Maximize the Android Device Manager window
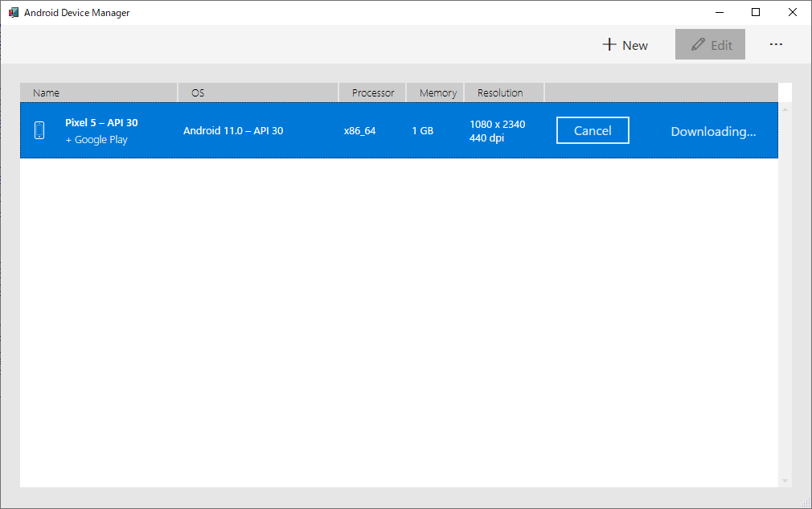 coord(756,12)
